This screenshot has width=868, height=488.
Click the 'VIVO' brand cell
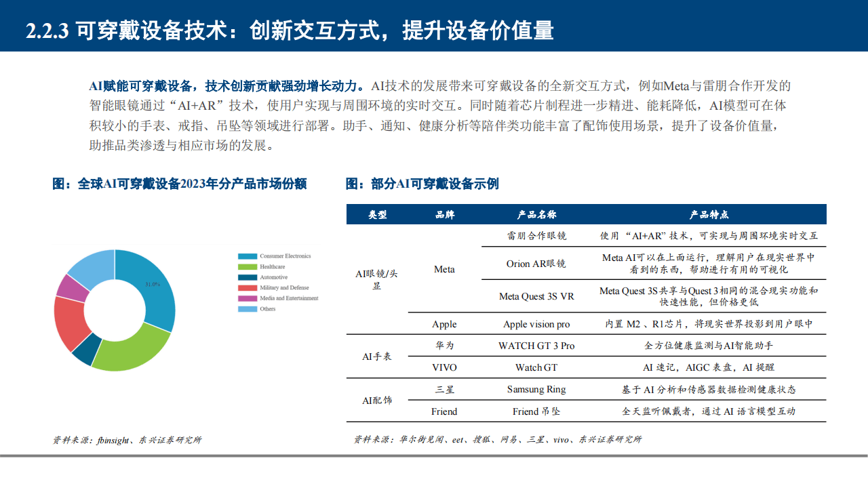point(444,367)
